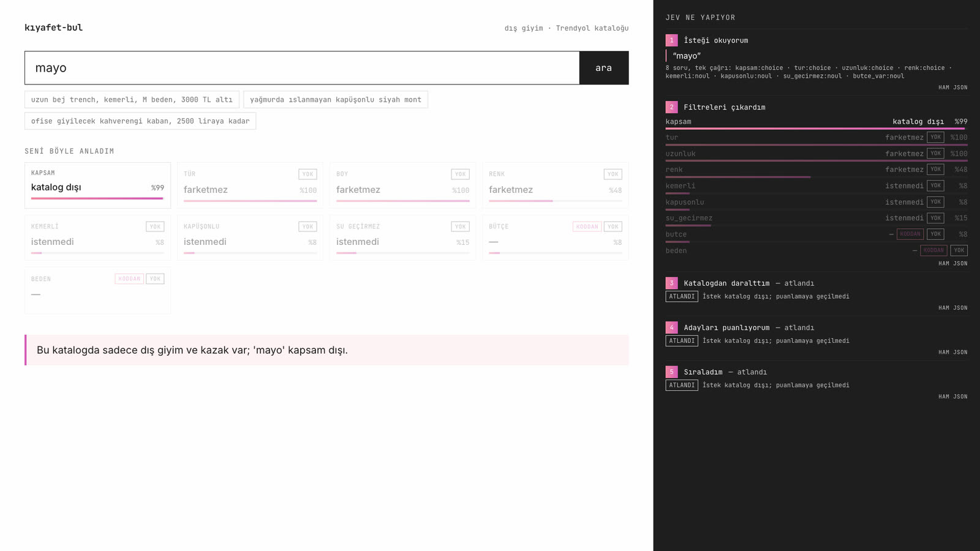This screenshot has height=551, width=980.
Task: Choose the 'yağmurda ıslanmayan kapüşonlu siyah mont' suggestion
Action: coord(336,100)
